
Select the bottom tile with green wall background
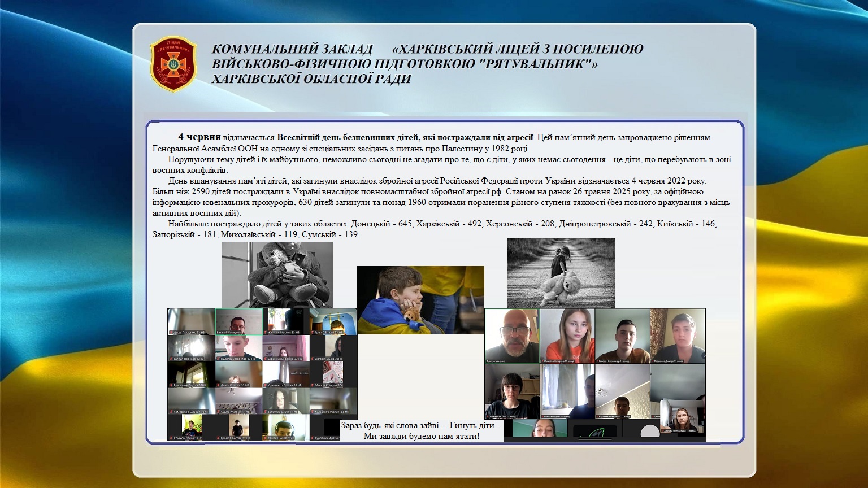click(540, 428)
